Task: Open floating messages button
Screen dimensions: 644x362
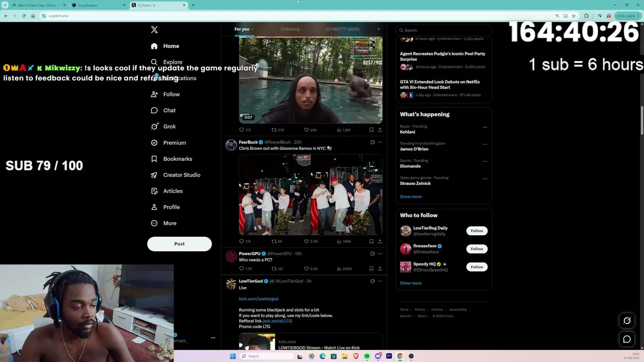Action: click(627, 339)
